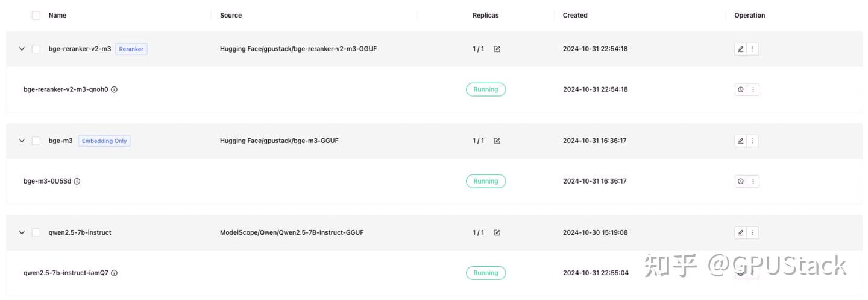Open more options for bge-m3-0U5Sd instance
The height and width of the screenshot is (300, 868).
coord(753,182)
